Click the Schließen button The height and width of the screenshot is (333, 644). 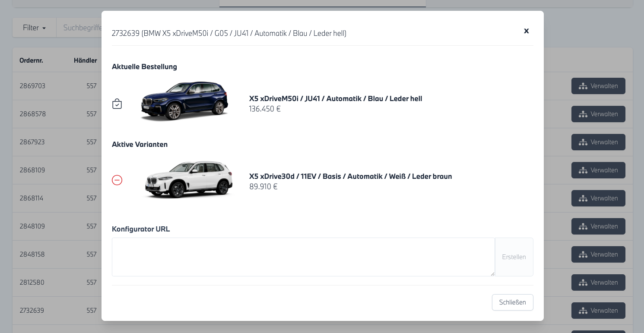click(x=512, y=302)
